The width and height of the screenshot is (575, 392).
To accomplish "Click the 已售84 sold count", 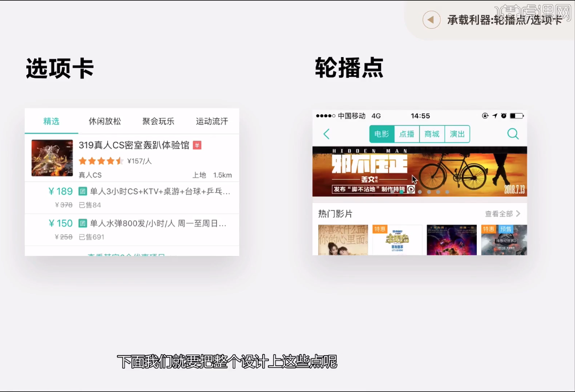I will pyautogui.click(x=90, y=205).
